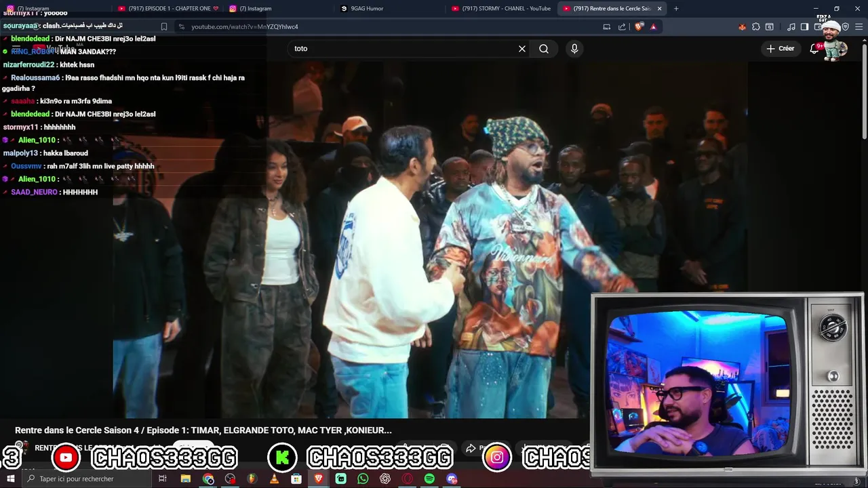868x488 pixels.
Task: Open File Explorer from the taskbar
Action: [185, 479]
